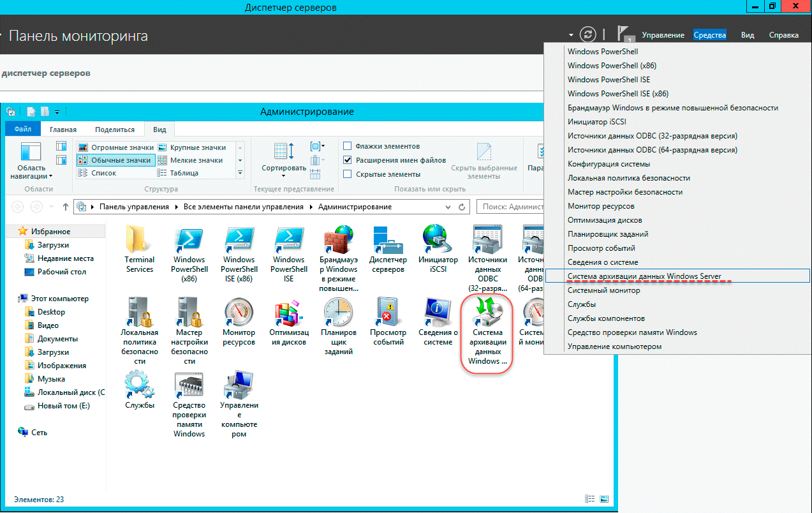
Task: Select Крупные значки layout option
Action: (x=191, y=147)
